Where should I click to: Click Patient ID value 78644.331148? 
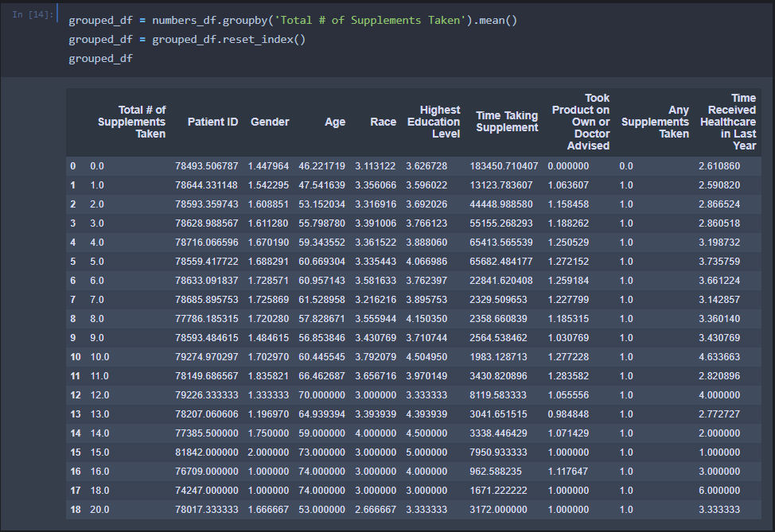coord(206,185)
